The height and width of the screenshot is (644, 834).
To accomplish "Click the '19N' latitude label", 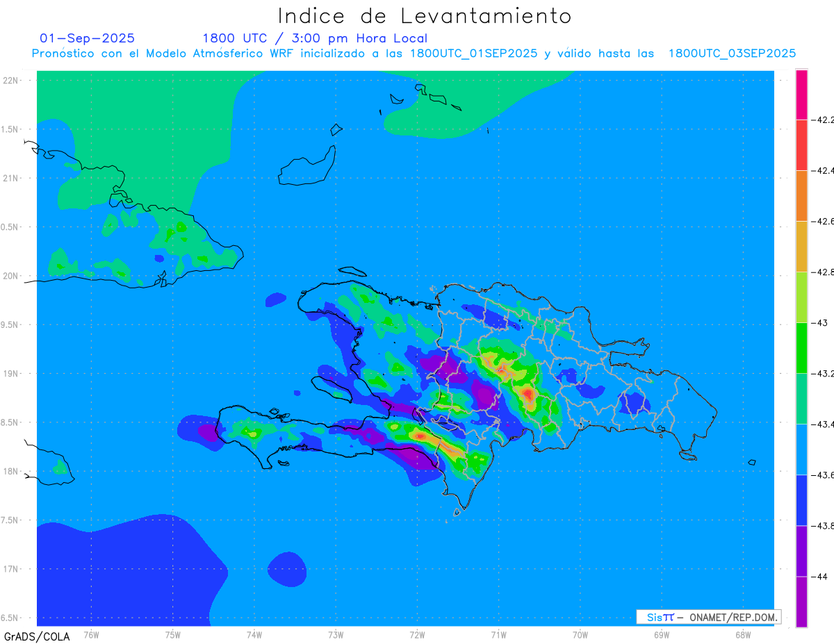I will pos(10,373).
